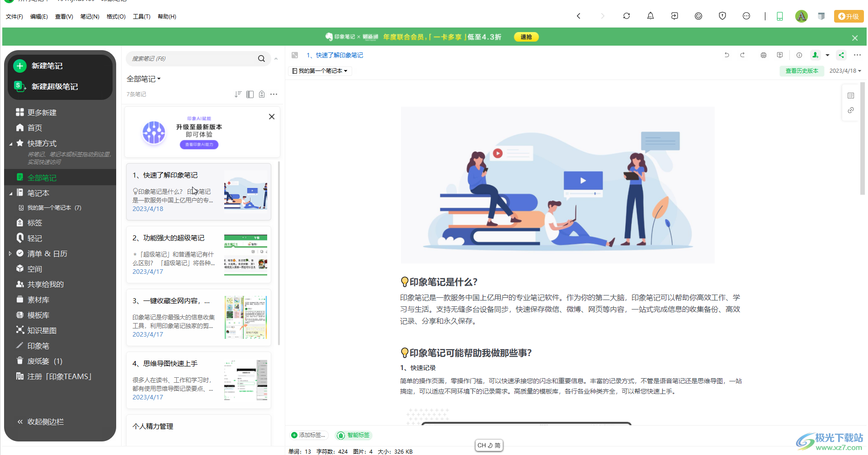868x455 pixels.
Task: Show note info icon
Action: point(799,55)
